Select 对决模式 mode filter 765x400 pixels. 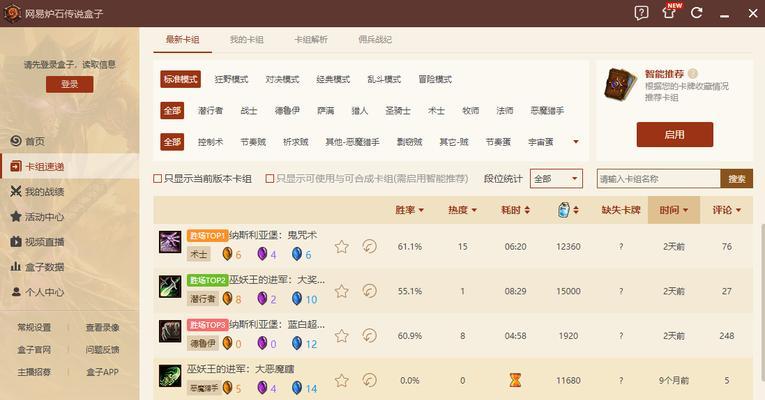coord(282,79)
